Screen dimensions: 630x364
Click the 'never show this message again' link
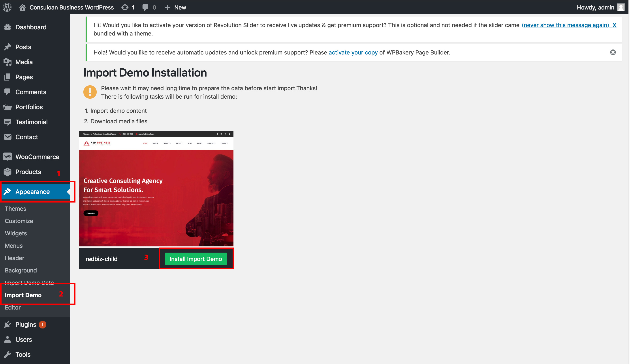(x=565, y=25)
